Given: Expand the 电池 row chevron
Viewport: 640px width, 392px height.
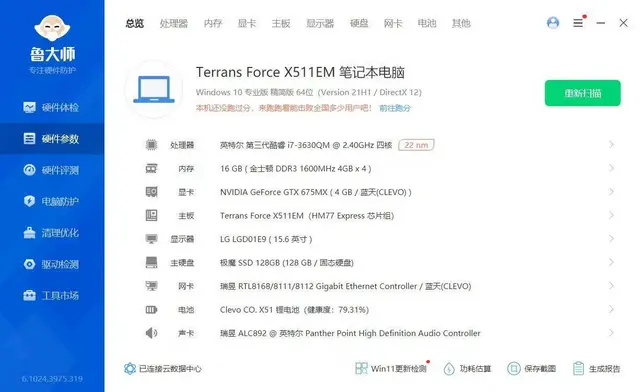Looking at the screenshot, I should point(611,309).
